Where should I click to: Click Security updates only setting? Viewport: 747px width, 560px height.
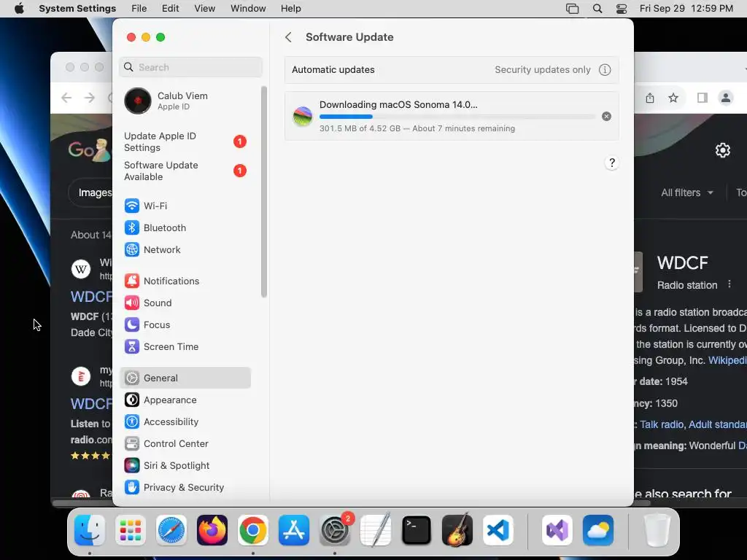tap(543, 70)
